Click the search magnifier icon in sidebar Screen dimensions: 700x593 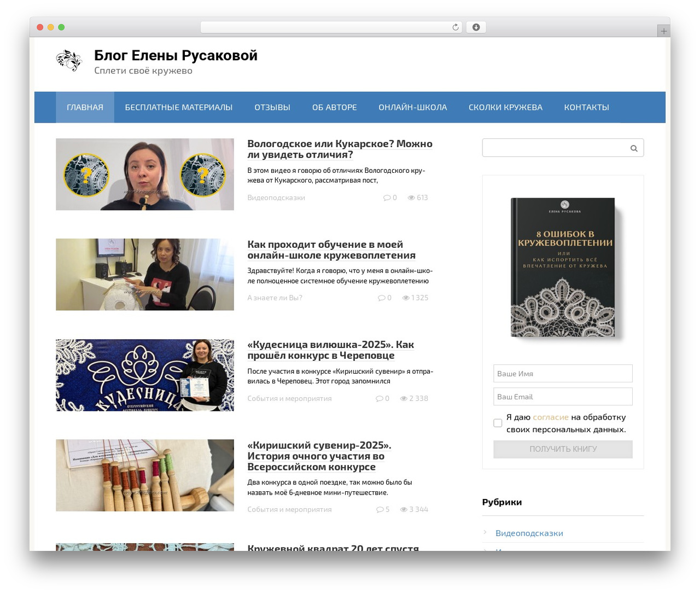[x=634, y=148]
